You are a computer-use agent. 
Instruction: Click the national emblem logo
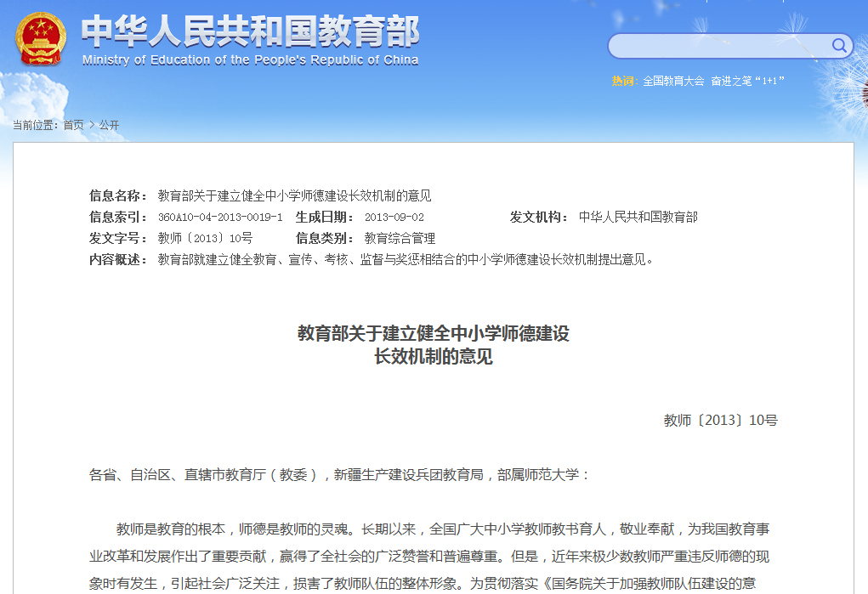point(41,38)
